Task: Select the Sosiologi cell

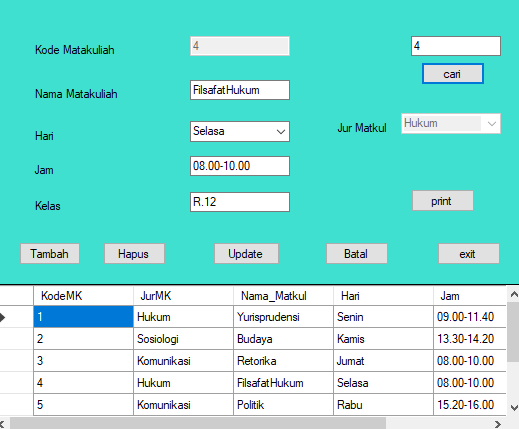Action: 183,339
